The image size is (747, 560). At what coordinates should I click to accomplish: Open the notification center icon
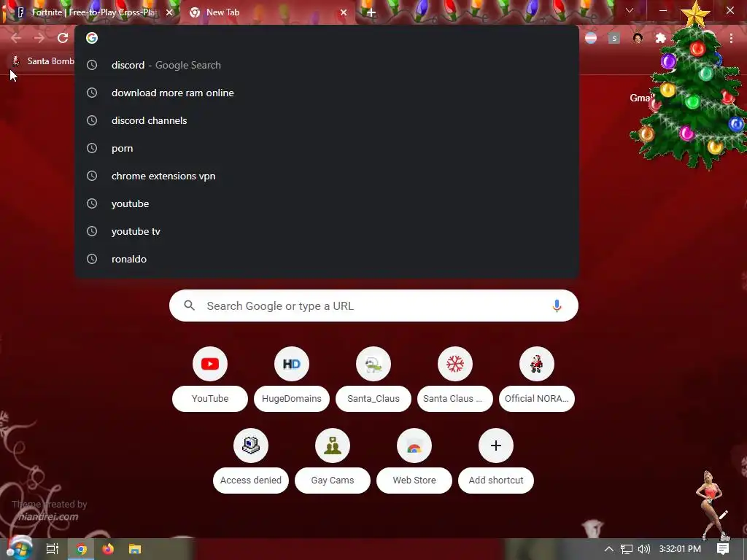723,549
